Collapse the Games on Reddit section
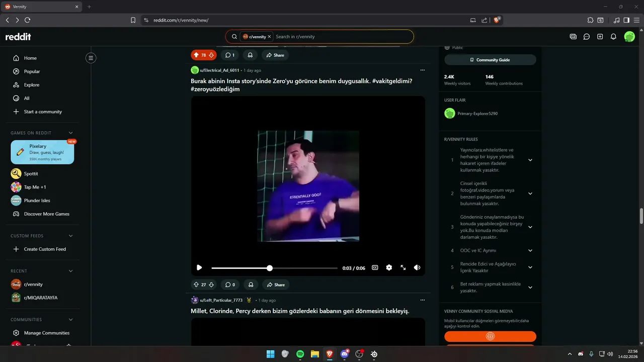The height and width of the screenshot is (362, 644). click(x=70, y=133)
